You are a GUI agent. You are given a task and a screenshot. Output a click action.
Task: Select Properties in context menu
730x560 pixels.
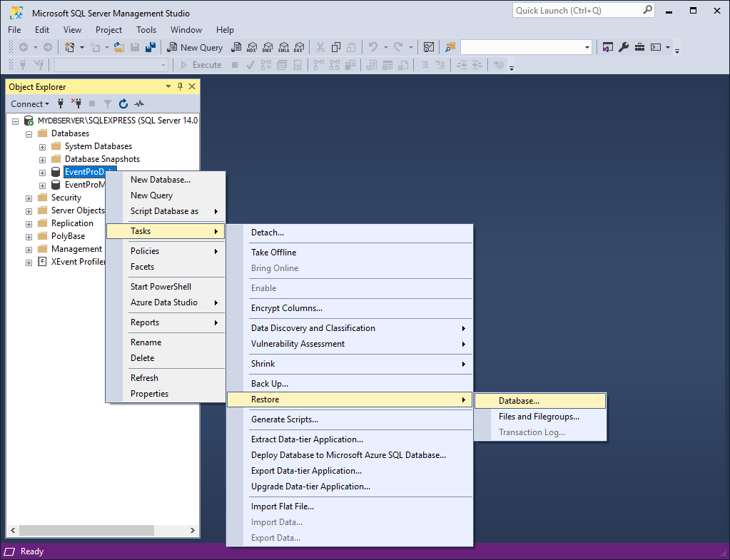[166, 394]
